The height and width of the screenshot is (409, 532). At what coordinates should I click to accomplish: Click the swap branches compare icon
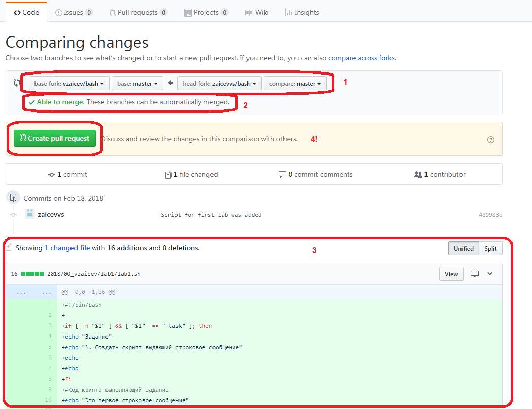point(17,83)
